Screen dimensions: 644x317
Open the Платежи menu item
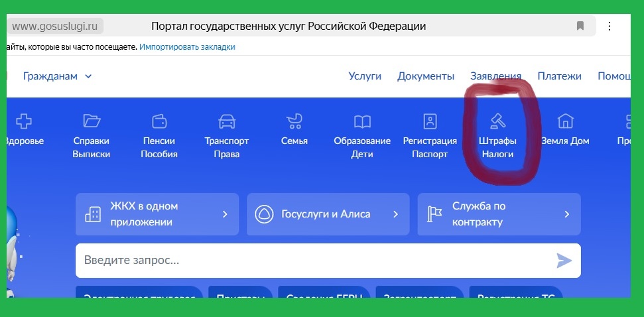pyautogui.click(x=559, y=76)
